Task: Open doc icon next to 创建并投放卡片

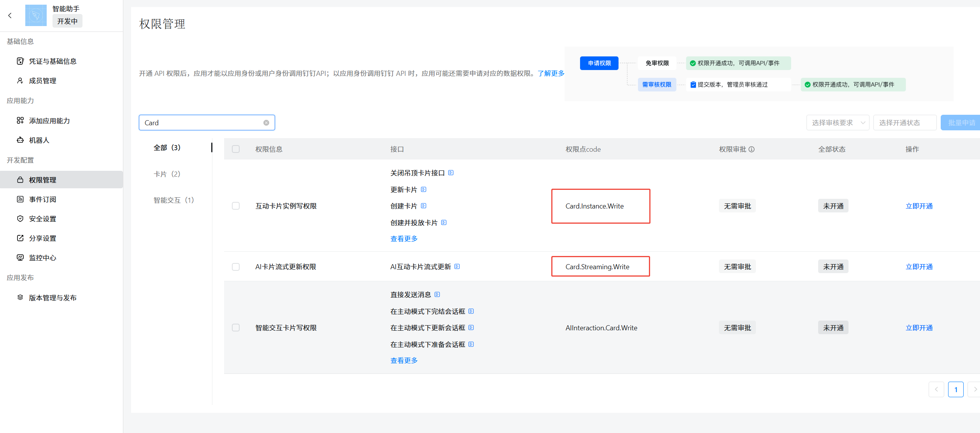Action: pyautogui.click(x=444, y=223)
